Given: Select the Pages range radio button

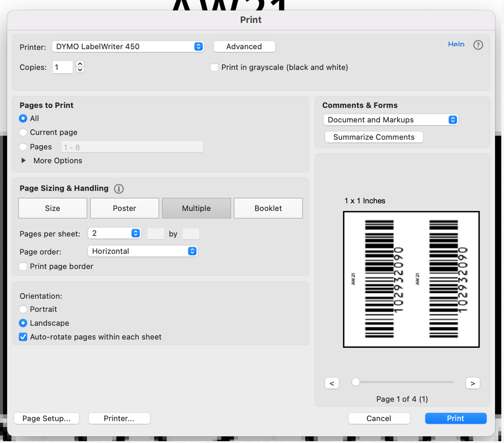Looking at the screenshot, I should (x=23, y=147).
